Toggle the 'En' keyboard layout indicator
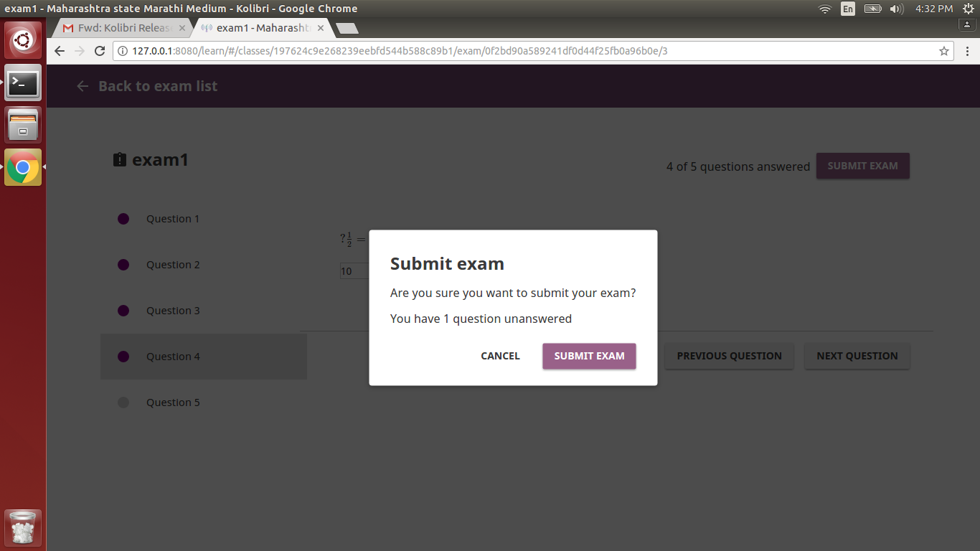Screen dimensions: 980x551 pyautogui.click(x=847, y=9)
